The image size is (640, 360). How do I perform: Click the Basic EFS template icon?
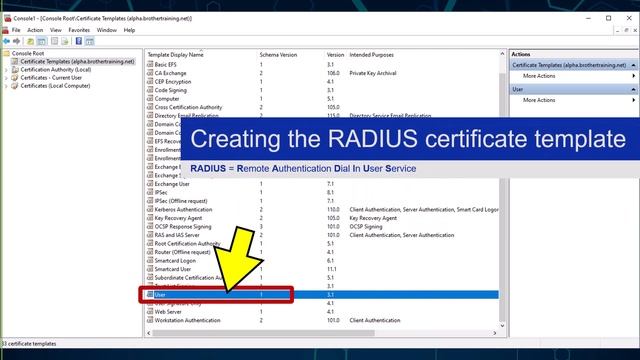(x=150, y=64)
